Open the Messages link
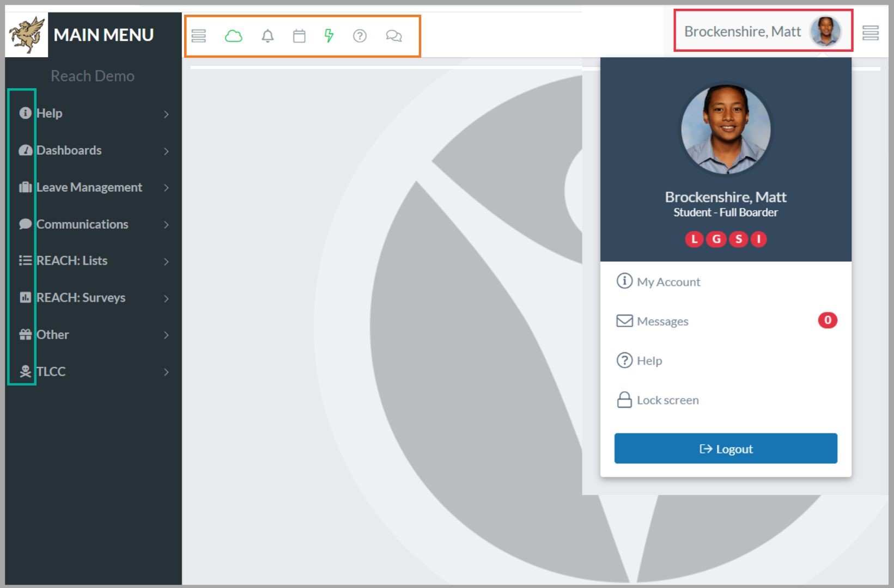This screenshot has width=894, height=588. (662, 321)
